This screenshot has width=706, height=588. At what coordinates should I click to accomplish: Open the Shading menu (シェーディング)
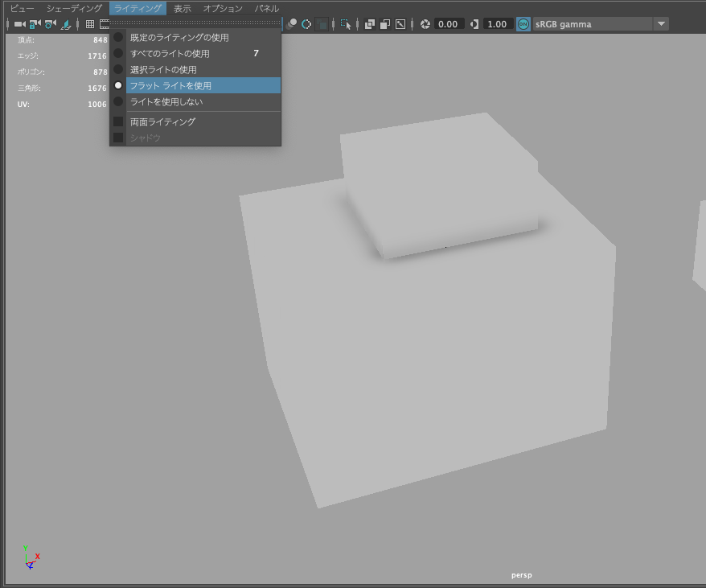point(74,9)
